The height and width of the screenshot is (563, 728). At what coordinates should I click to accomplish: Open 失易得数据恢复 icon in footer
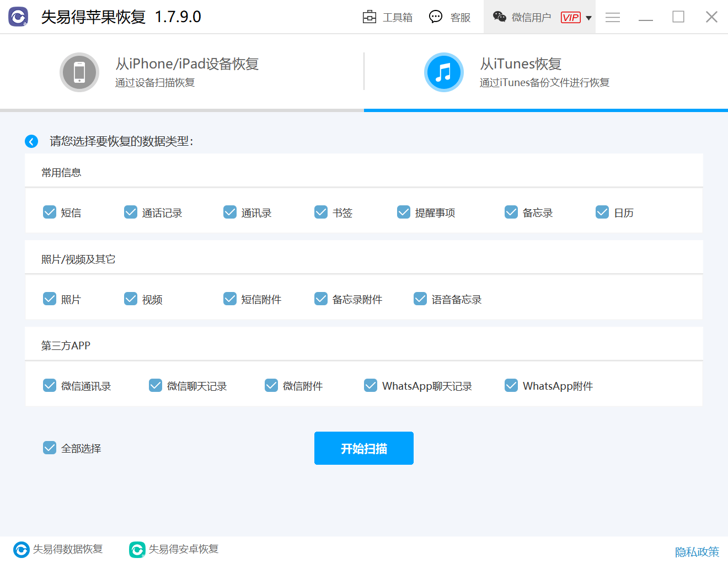21,549
